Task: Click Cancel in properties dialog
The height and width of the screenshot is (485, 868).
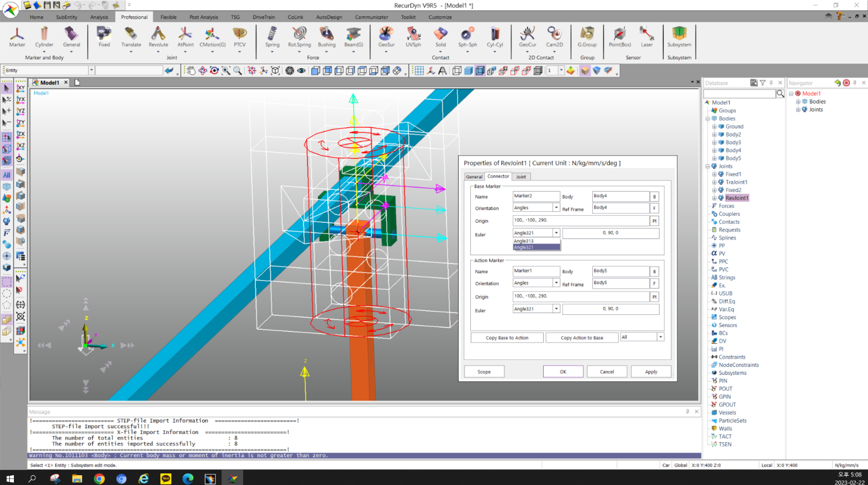Action: point(607,372)
